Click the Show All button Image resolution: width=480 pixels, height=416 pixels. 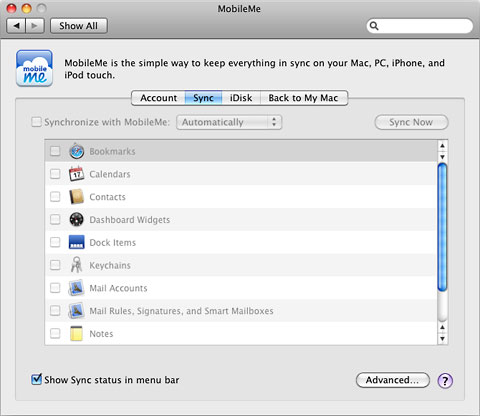click(79, 26)
